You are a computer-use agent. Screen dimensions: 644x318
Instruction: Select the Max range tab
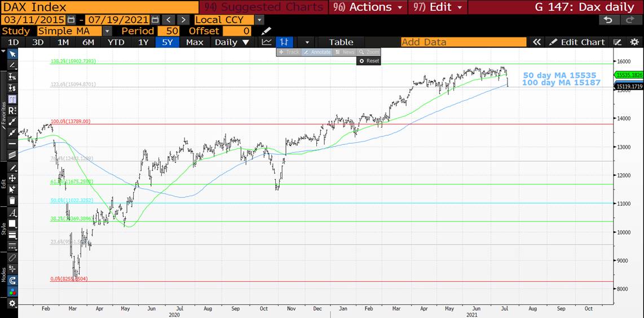click(194, 42)
